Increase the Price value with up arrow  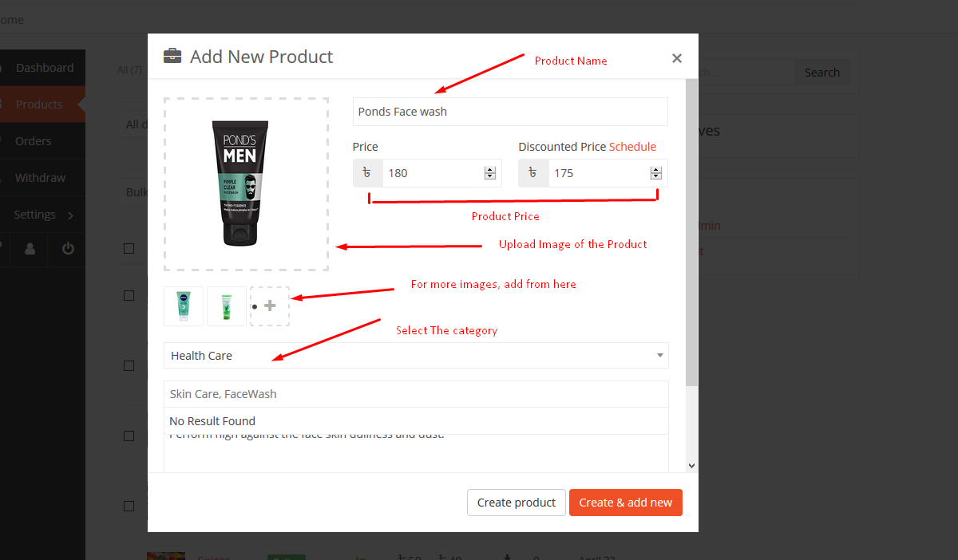coord(490,169)
